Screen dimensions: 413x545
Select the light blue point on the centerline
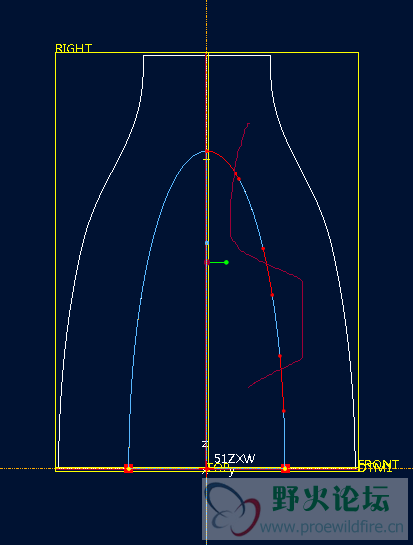click(207, 243)
